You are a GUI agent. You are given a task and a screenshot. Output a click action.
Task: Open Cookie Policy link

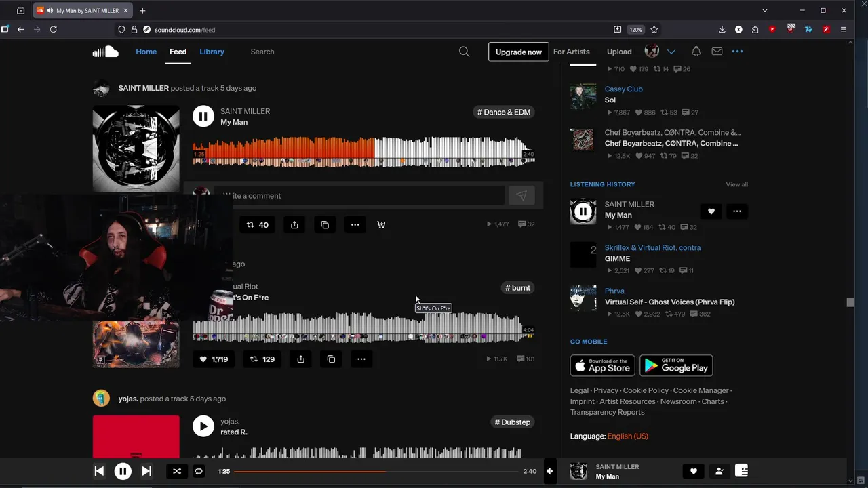click(x=646, y=390)
